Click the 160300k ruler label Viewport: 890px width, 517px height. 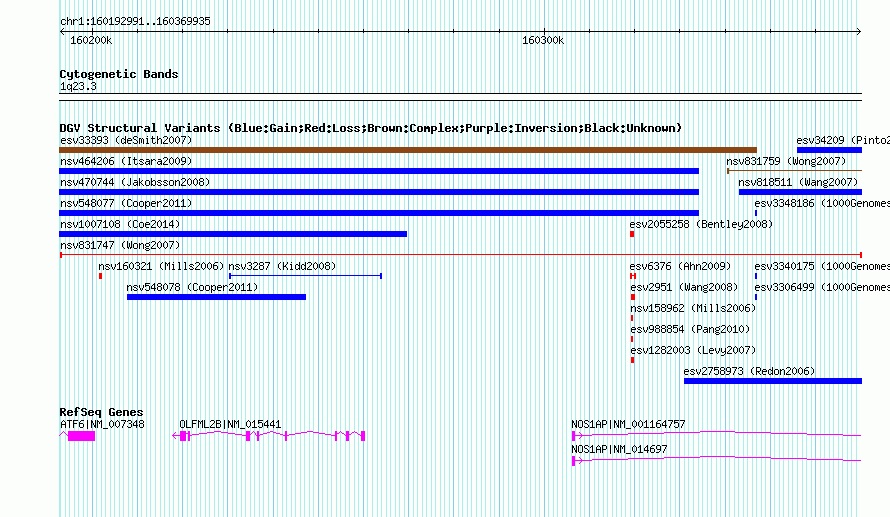pyautogui.click(x=543, y=41)
